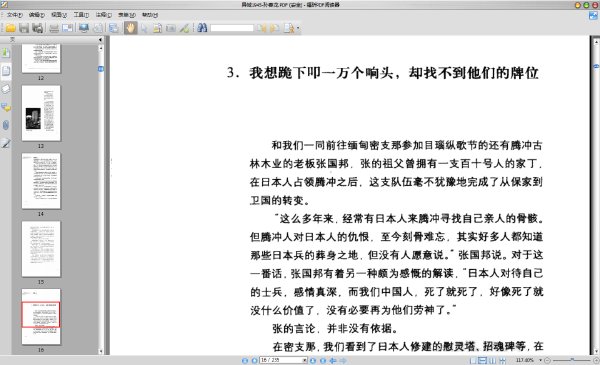Click the binoculars Find icon
Image resolution: width=600 pixels, height=365 pixels.
pyautogui.click(x=202, y=28)
